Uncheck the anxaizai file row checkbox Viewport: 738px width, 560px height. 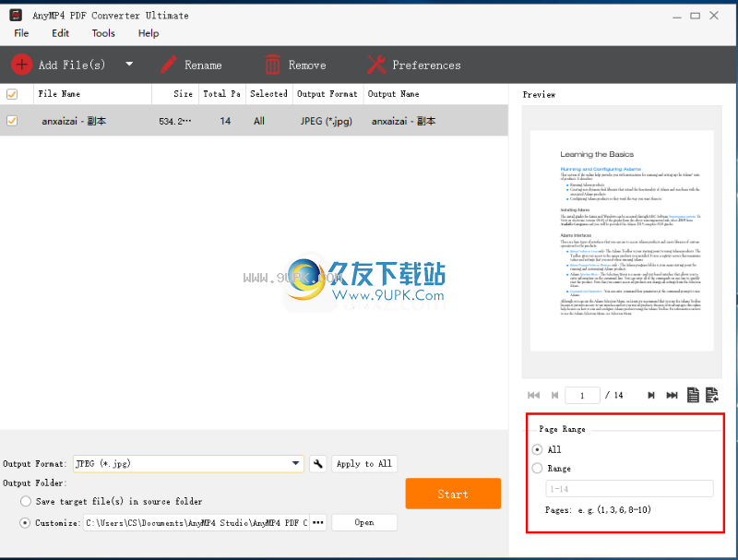pos(12,121)
